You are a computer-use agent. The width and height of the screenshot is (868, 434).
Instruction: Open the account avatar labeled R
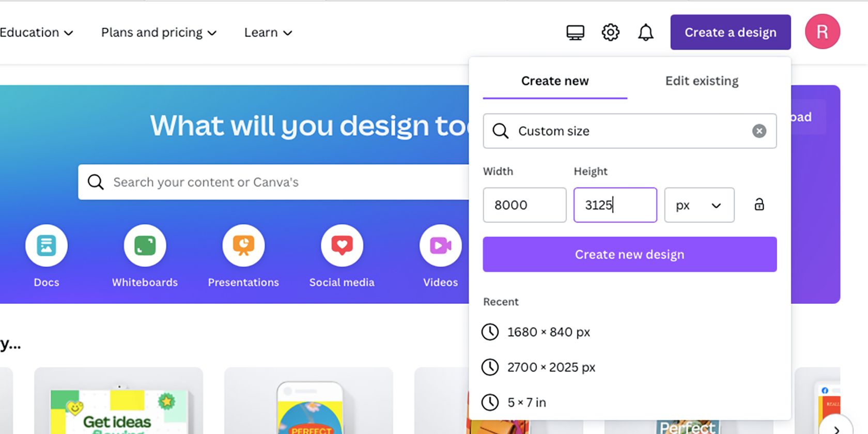(822, 32)
